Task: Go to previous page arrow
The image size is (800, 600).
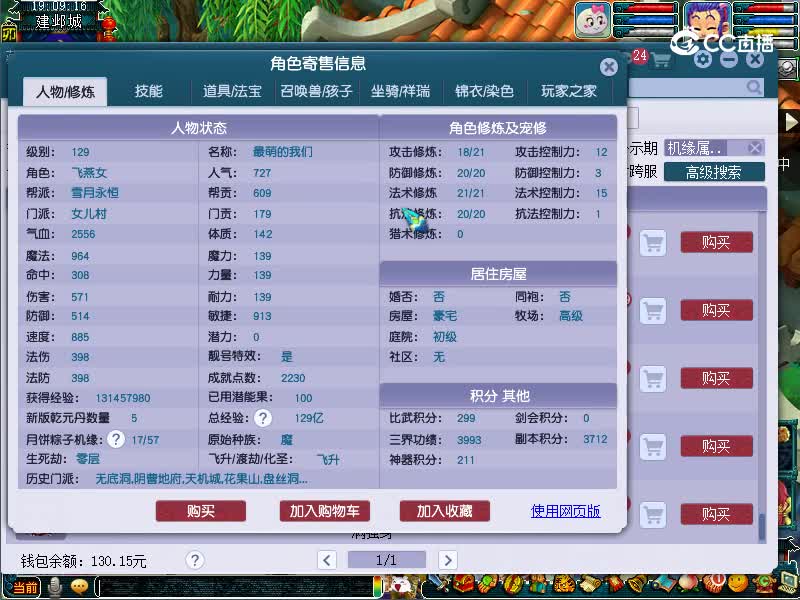Action: coord(327,560)
